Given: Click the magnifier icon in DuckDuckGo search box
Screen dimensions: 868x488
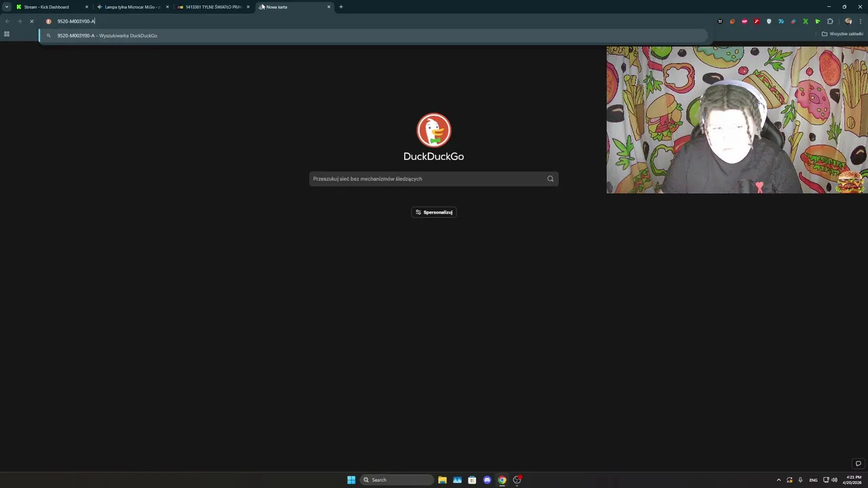Looking at the screenshot, I should pyautogui.click(x=550, y=179).
